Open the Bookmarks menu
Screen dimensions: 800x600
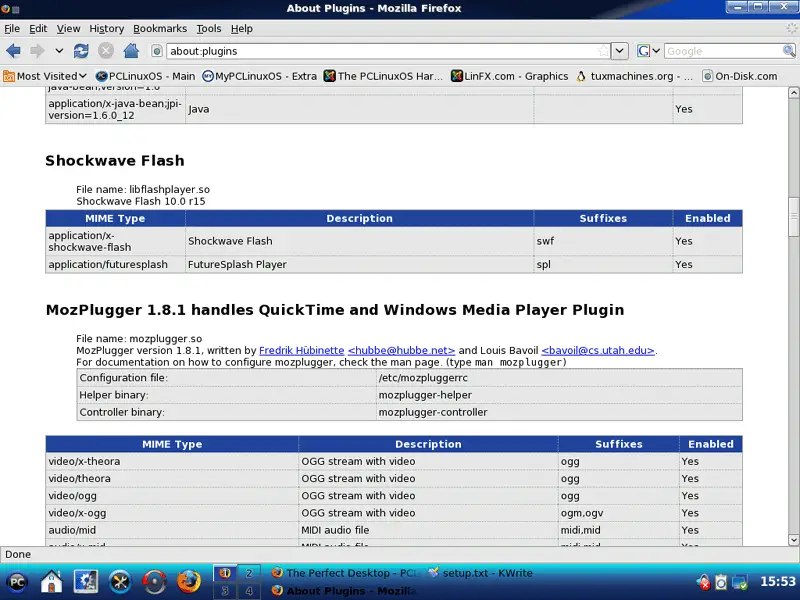click(160, 29)
